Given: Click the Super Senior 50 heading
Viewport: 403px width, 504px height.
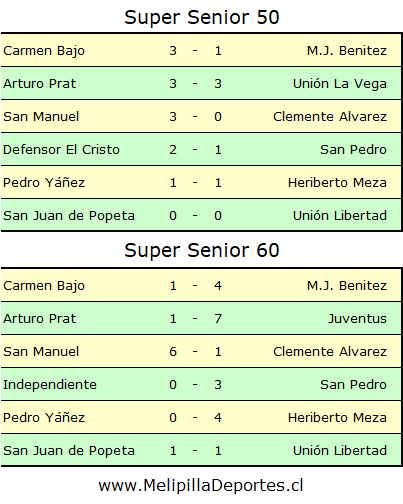Looking at the screenshot, I should pos(201,17).
